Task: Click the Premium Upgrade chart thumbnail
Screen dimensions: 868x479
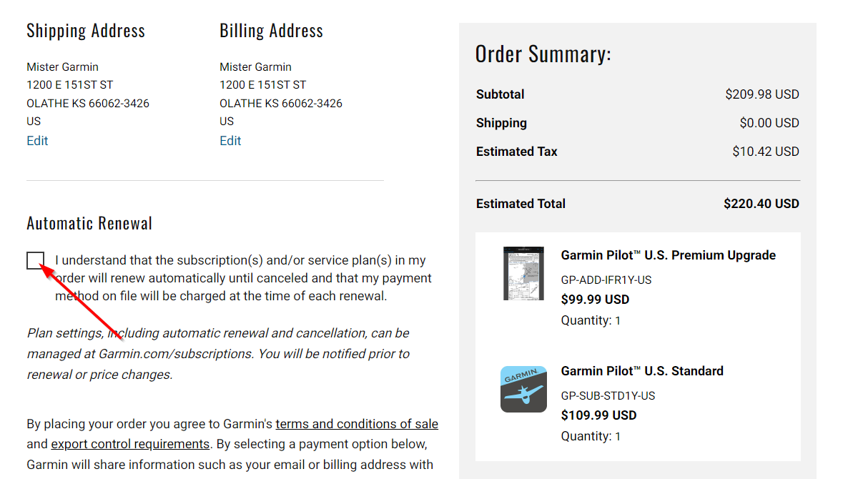Action: [x=523, y=273]
